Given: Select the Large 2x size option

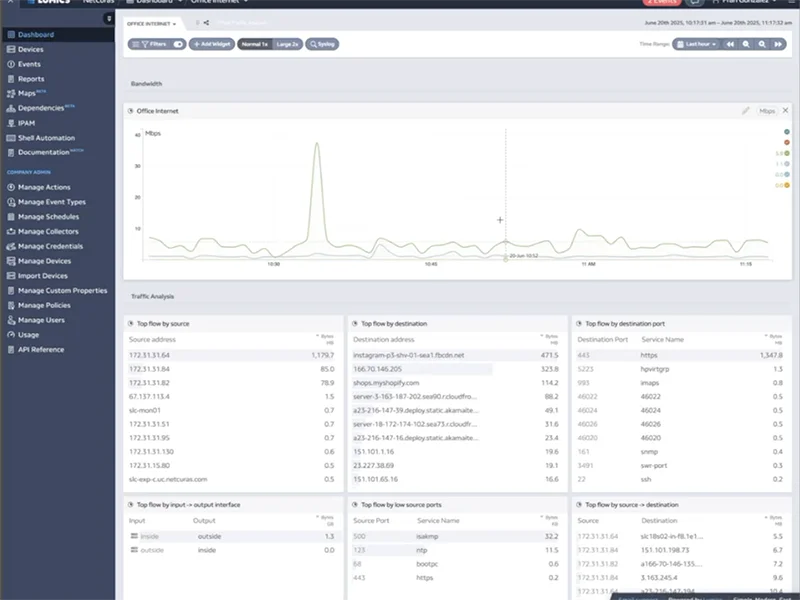Looking at the screenshot, I should (287, 44).
